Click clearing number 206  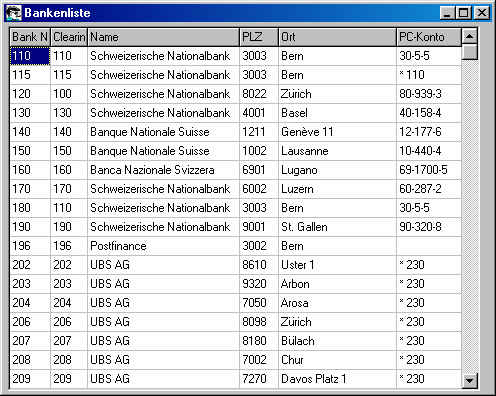[69, 322]
